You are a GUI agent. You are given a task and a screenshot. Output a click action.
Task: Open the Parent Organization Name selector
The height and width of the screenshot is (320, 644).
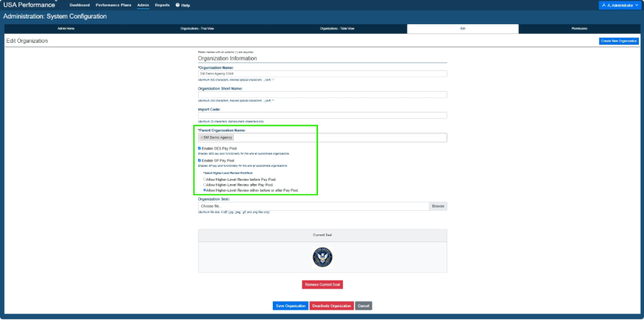click(323, 137)
